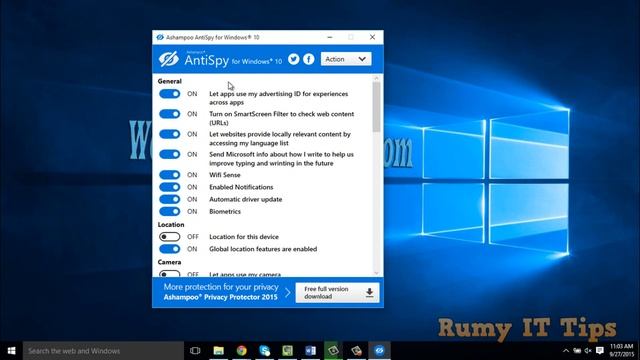Click the Search the web and Windows box

[x=103, y=351]
